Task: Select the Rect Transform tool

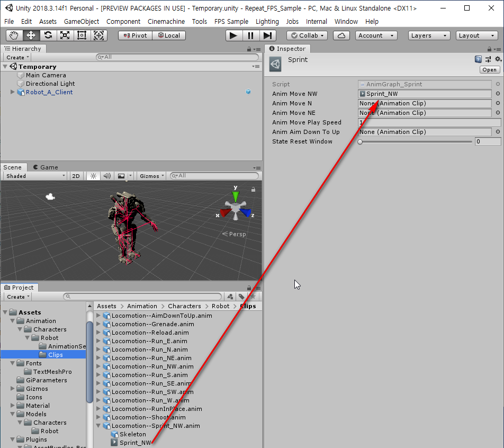Action: (x=82, y=35)
